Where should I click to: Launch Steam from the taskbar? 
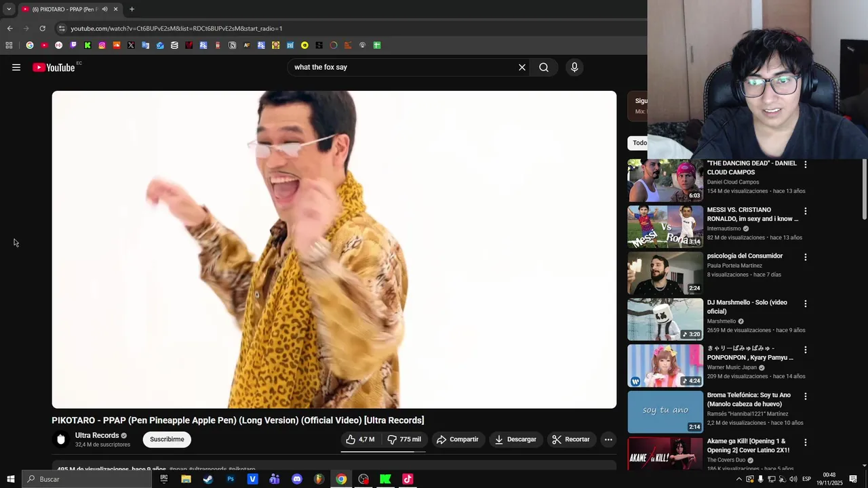pyautogui.click(x=208, y=479)
